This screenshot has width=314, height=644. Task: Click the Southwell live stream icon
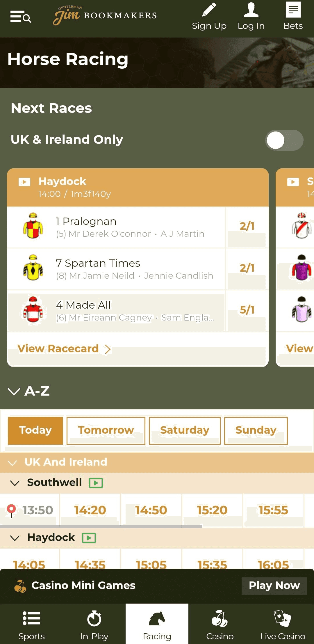[x=96, y=482]
